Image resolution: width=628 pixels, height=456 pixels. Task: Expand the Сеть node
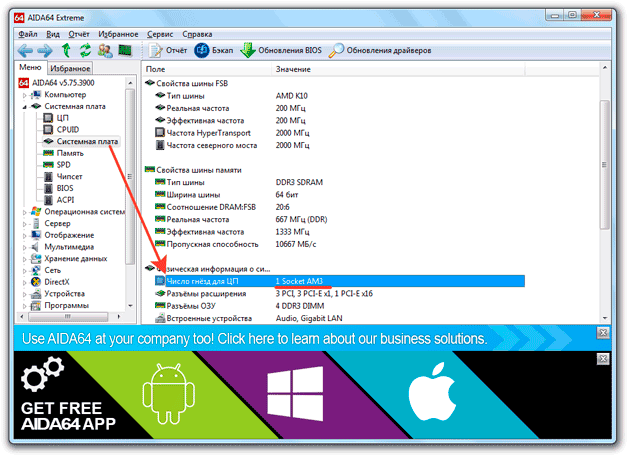(24, 271)
